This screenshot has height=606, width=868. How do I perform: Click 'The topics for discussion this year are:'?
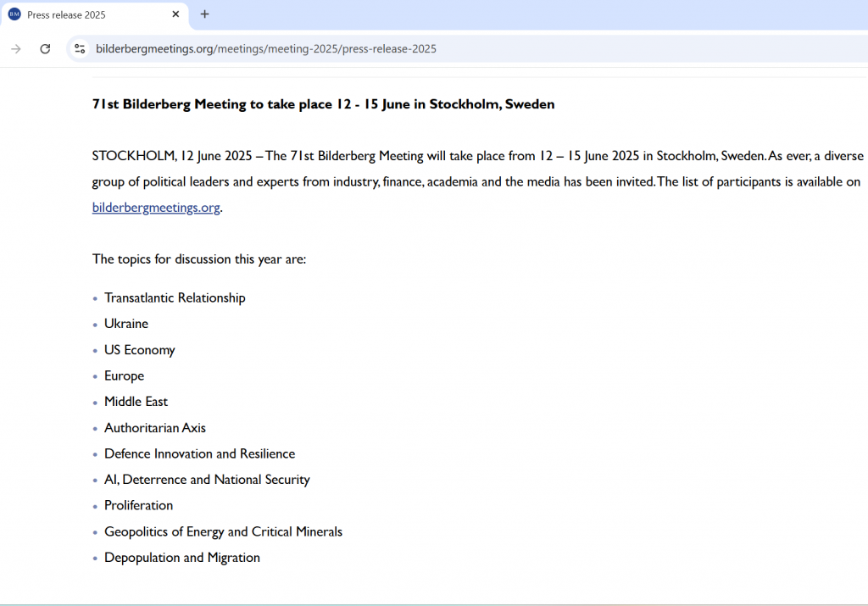(x=198, y=259)
